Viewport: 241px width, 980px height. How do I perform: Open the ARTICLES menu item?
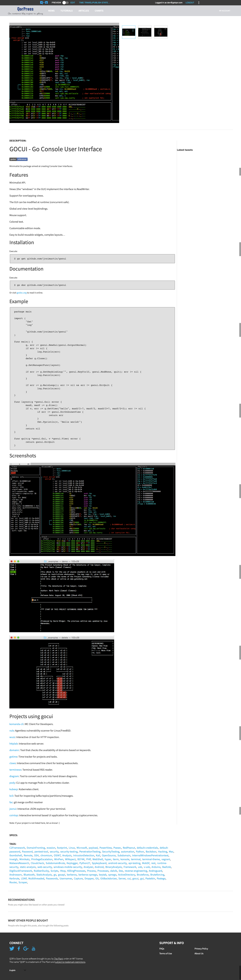tap(83, 11)
